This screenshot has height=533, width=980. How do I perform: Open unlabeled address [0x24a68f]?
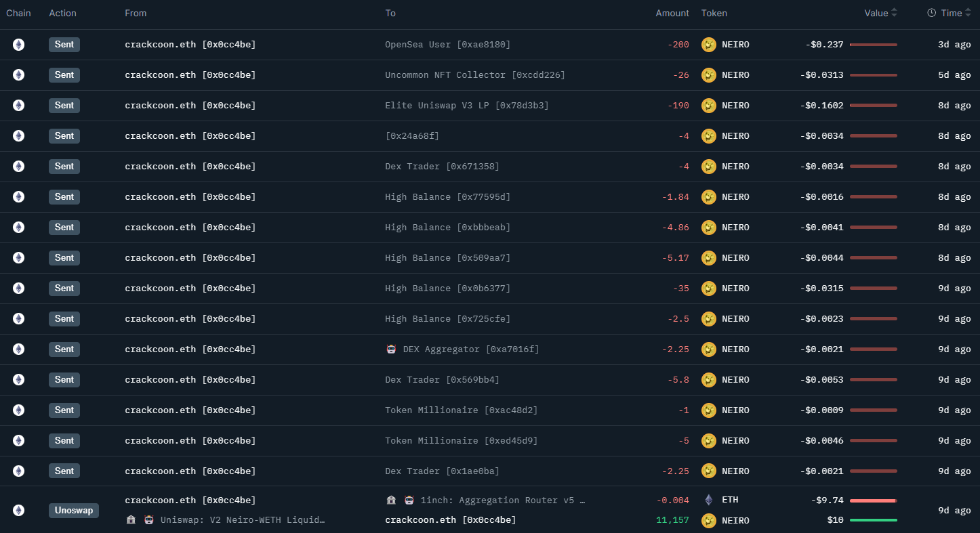tap(412, 136)
